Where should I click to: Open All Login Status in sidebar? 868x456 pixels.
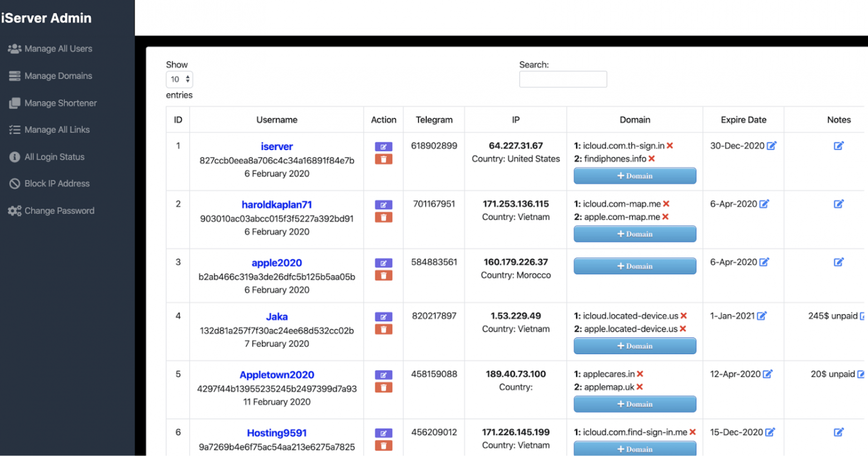[x=46, y=157]
